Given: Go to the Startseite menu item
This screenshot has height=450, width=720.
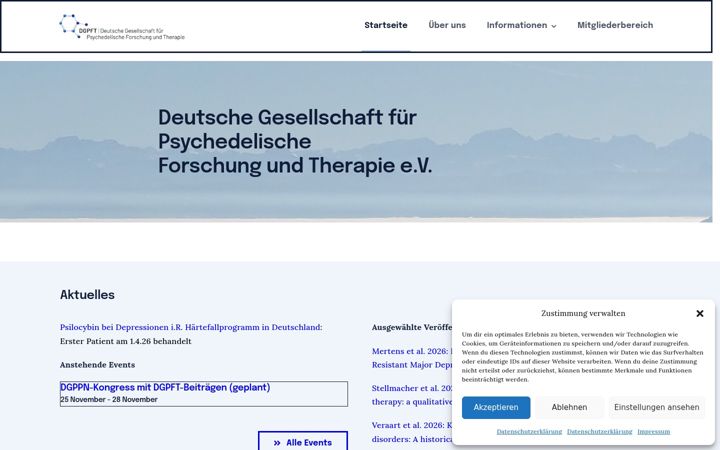Looking at the screenshot, I should [x=386, y=25].
